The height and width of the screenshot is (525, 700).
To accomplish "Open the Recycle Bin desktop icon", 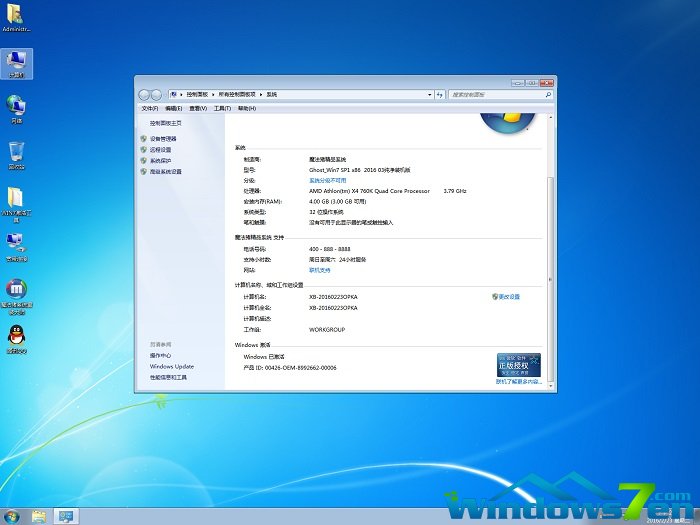I will [16, 154].
